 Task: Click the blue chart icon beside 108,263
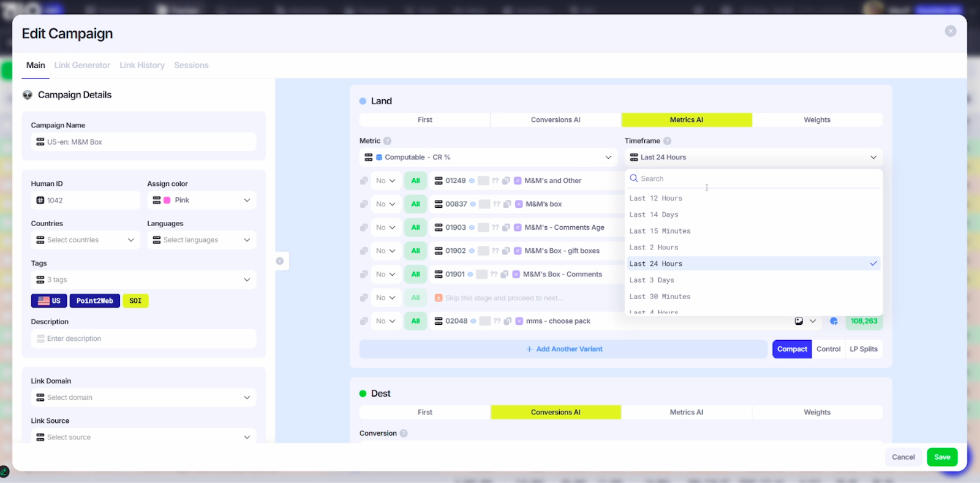pyautogui.click(x=834, y=321)
